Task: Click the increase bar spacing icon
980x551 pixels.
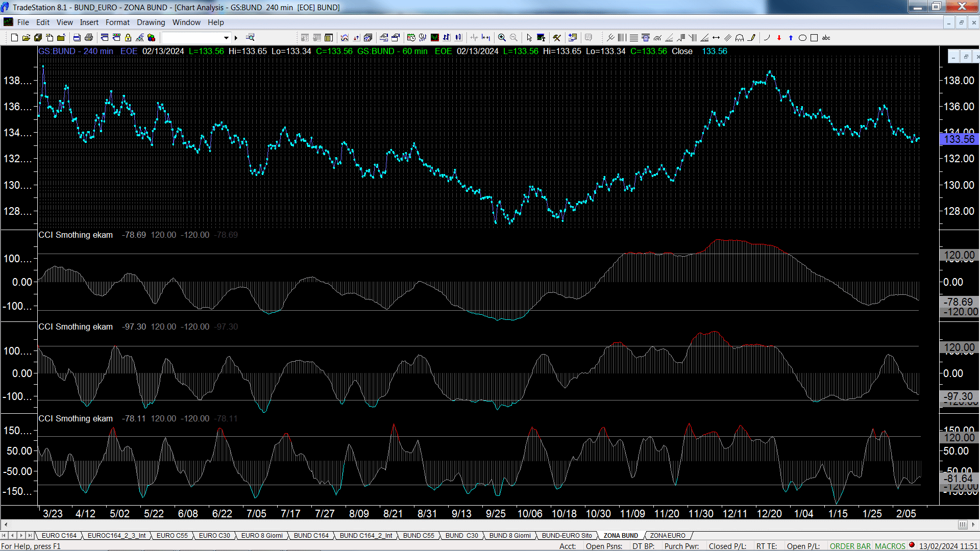Action: click(485, 38)
